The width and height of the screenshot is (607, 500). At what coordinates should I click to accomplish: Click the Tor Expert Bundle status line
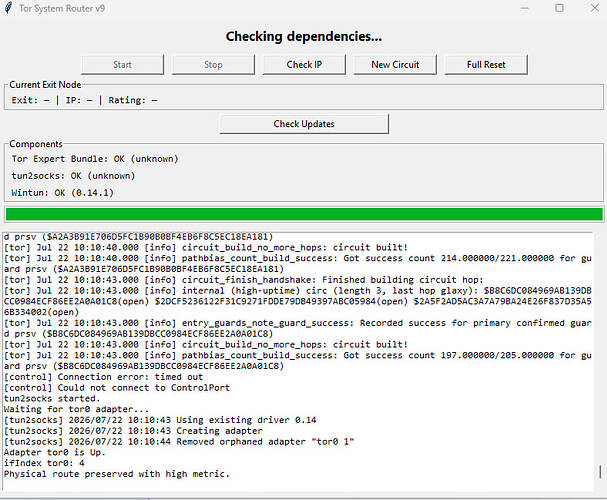[x=95, y=159]
